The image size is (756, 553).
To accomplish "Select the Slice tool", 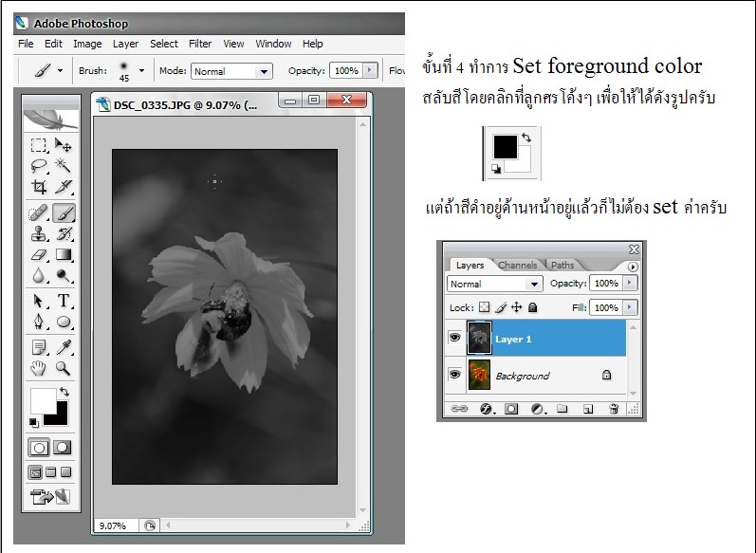I will tap(64, 187).
